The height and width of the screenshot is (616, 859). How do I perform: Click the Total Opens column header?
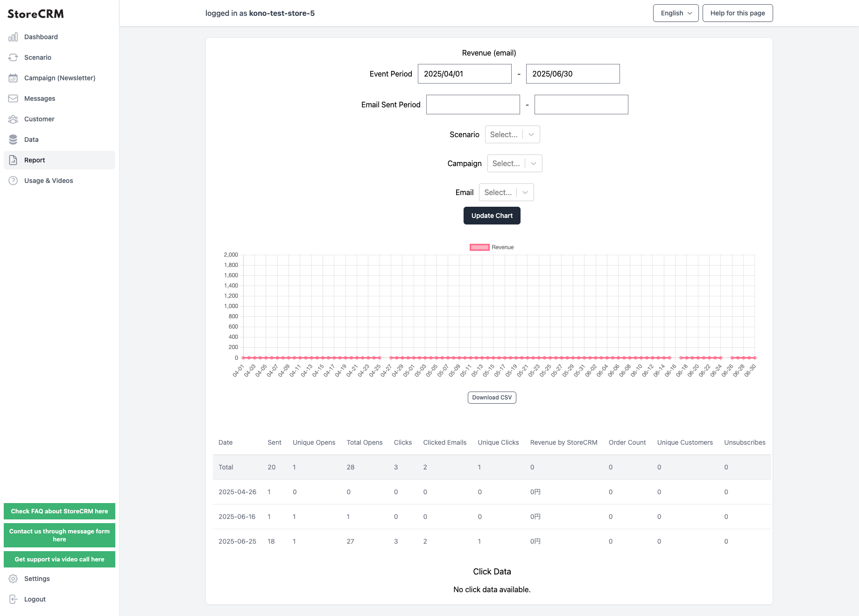(x=365, y=442)
